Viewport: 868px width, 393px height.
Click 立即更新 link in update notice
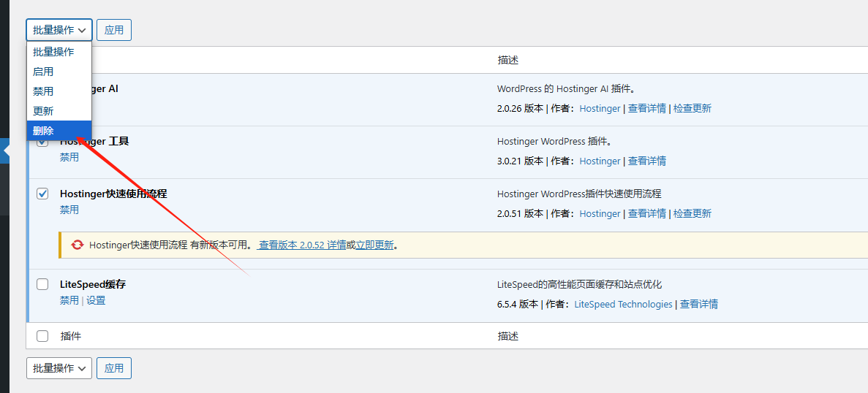pos(374,245)
